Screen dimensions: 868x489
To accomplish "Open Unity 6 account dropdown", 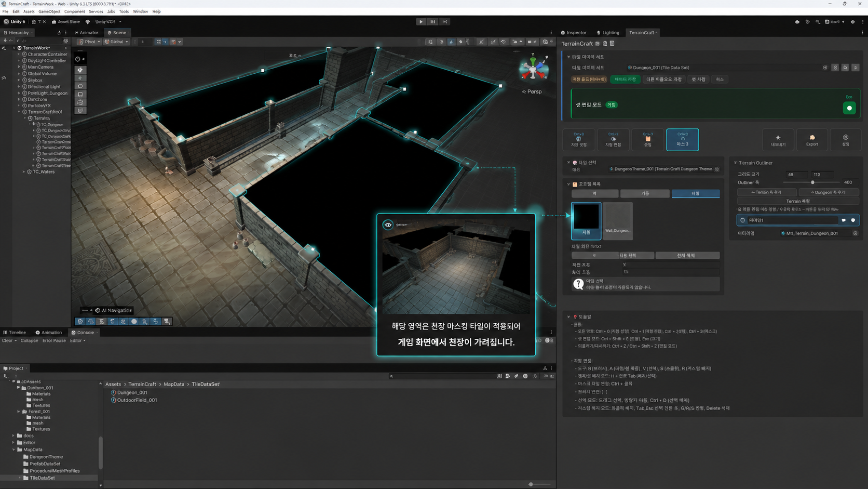I will coord(15,22).
